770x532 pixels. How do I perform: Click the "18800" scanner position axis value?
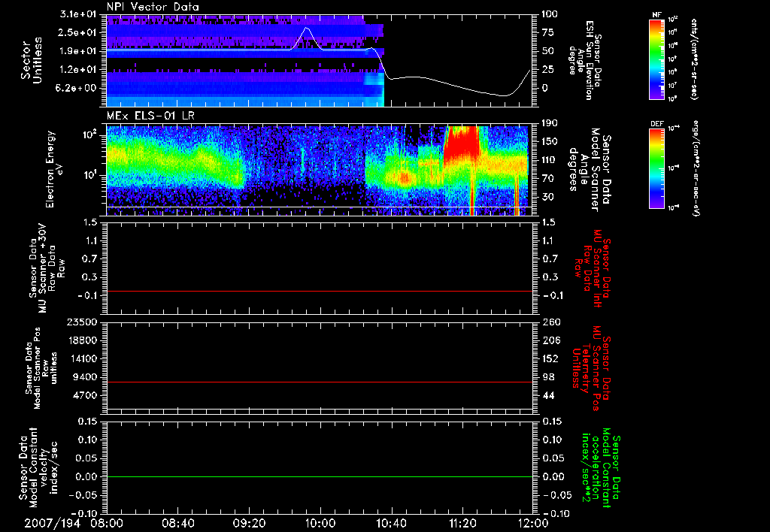pyautogui.click(x=83, y=340)
